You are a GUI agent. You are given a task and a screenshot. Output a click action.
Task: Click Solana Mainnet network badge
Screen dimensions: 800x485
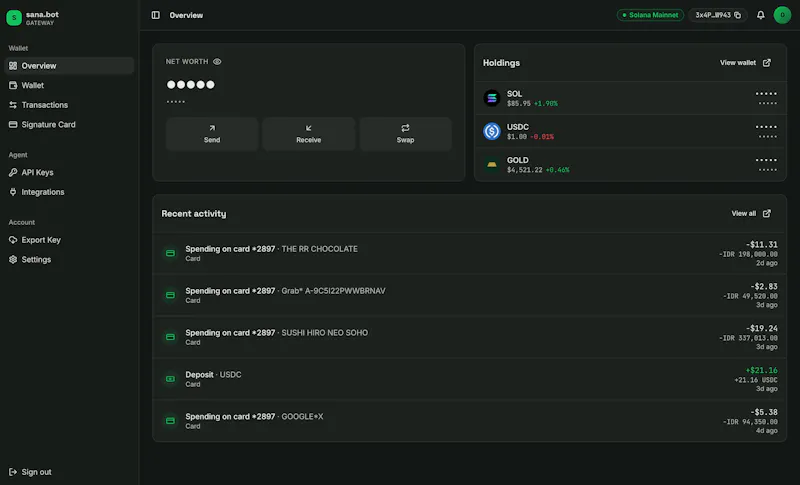pos(650,15)
